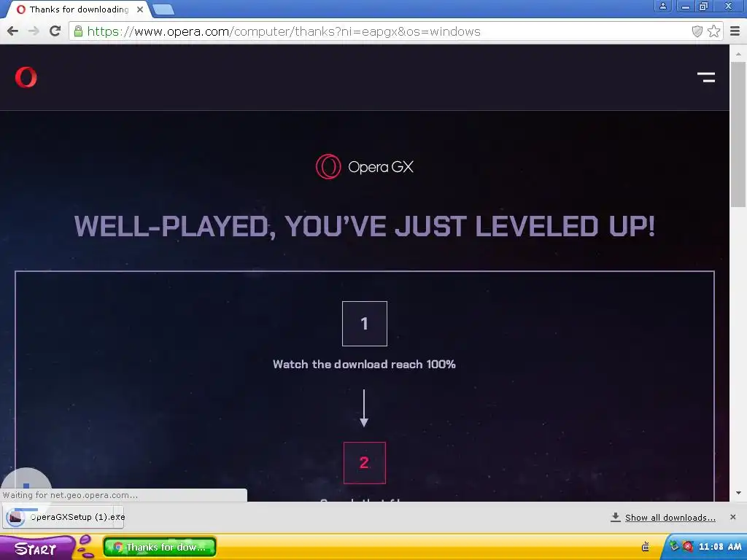Click the red Opera logo in the header
Image resolution: width=747 pixels, height=560 pixels.
(26, 77)
